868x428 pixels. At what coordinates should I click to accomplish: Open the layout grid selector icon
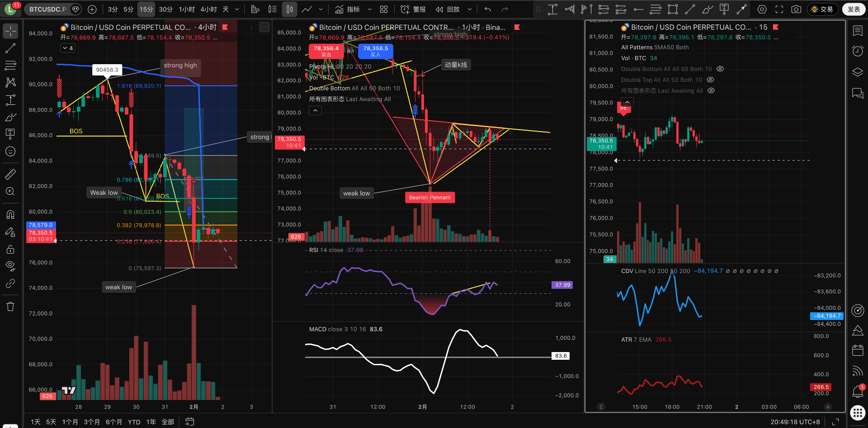(384, 9)
